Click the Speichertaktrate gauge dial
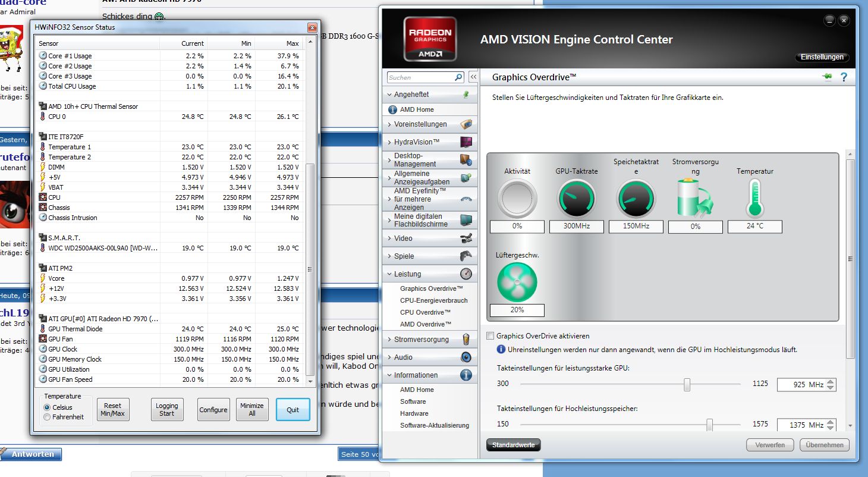The width and height of the screenshot is (868, 477). 636,199
